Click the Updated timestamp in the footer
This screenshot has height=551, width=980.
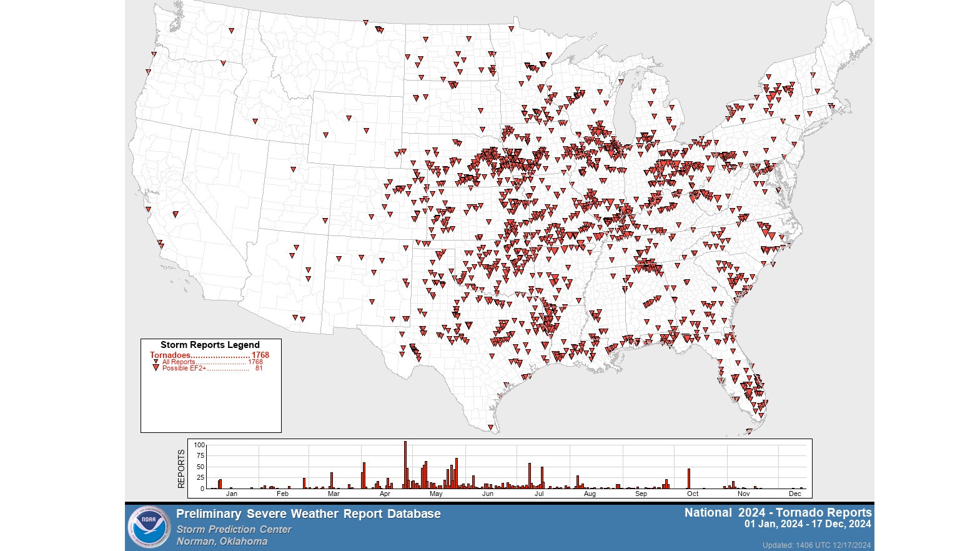tap(816, 545)
